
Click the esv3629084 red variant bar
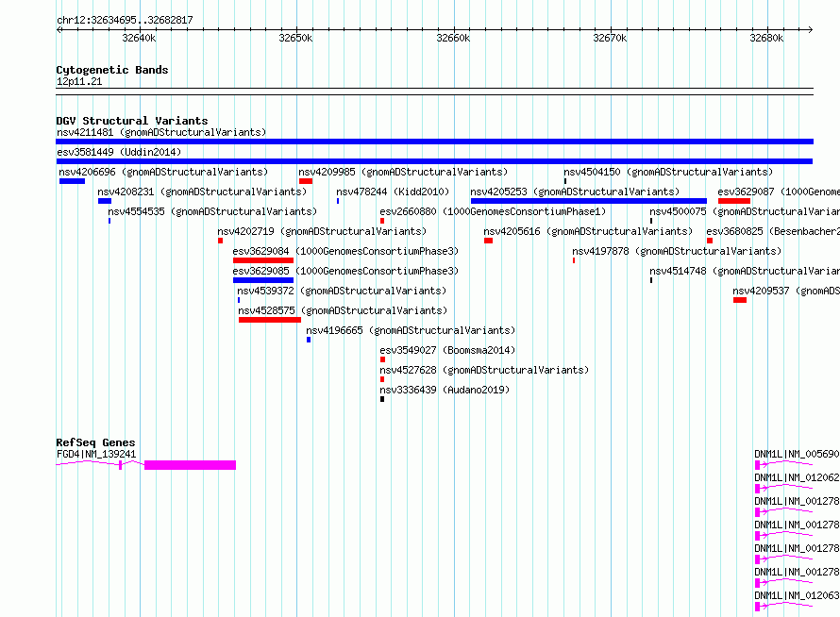(x=263, y=260)
